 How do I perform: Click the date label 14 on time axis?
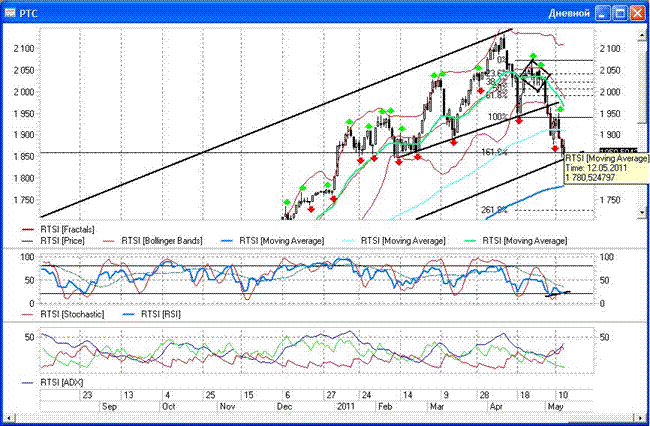point(408,395)
